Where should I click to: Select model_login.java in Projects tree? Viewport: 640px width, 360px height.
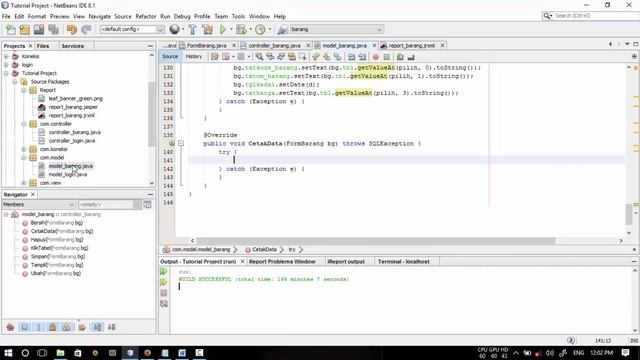click(x=68, y=175)
